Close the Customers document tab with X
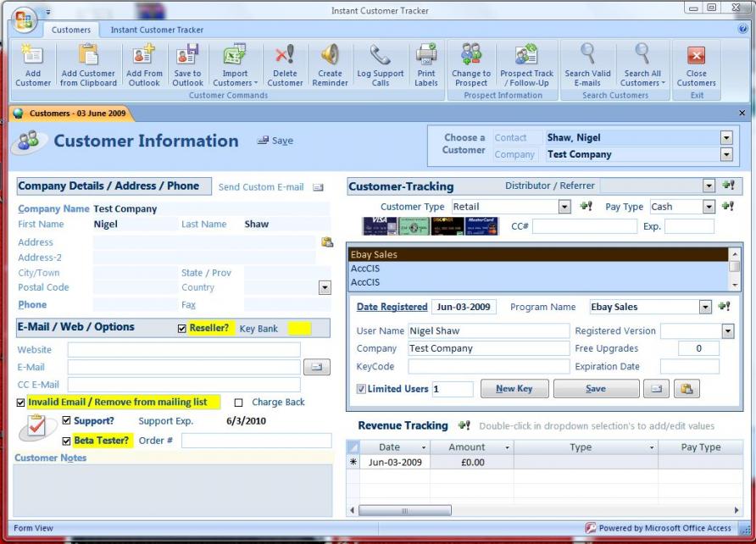This screenshot has height=544, width=756. point(742,114)
